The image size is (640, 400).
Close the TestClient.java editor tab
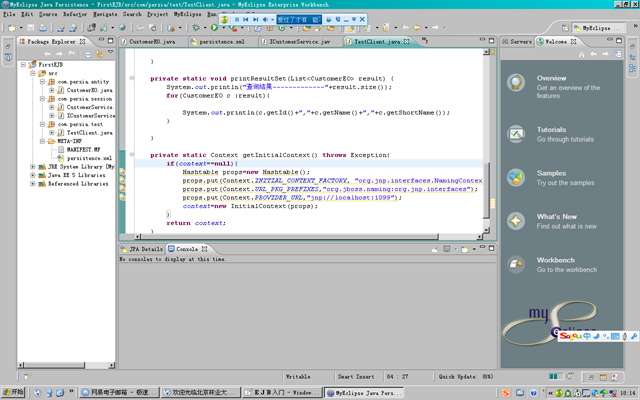[407, 41]
